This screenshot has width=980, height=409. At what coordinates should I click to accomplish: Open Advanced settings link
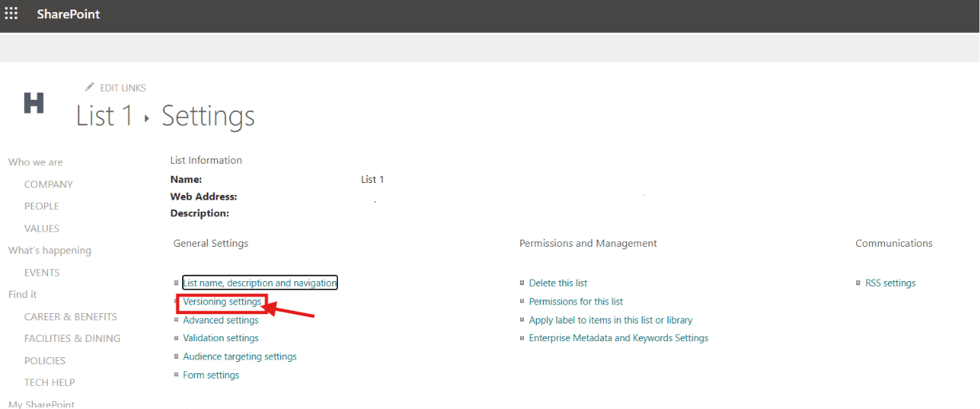pyautogui.click(x=220, y=320)
